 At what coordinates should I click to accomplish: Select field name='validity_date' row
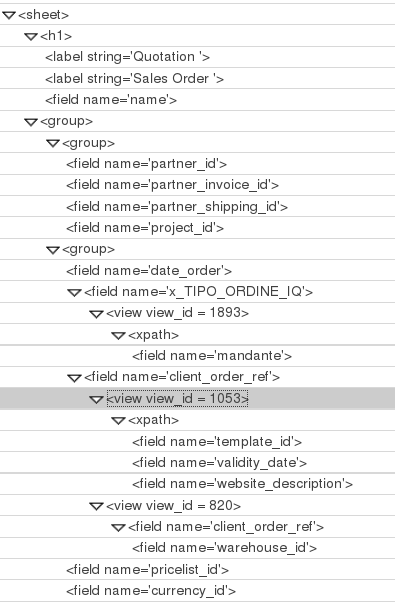pyautogui.click(x=198, y=463)
